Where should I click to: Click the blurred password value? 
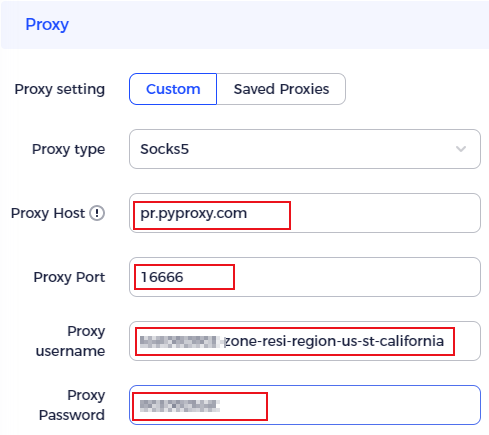180,406
